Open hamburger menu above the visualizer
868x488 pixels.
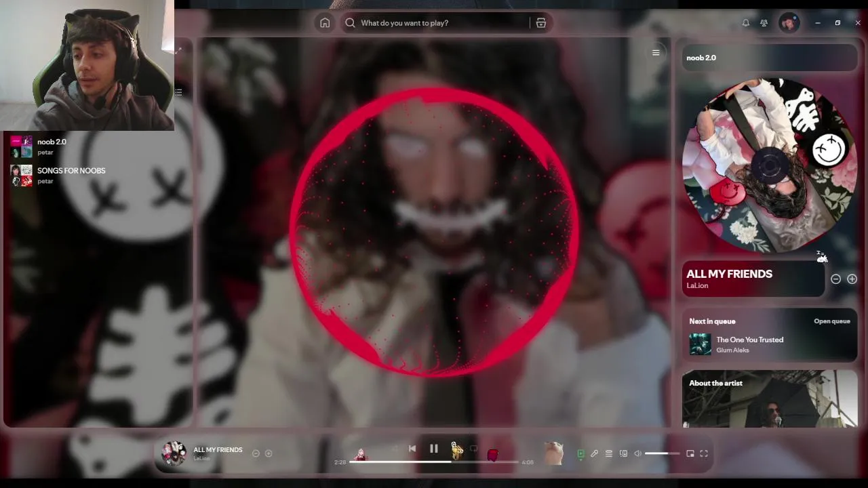pyautogui.click(x=656, y=53)
